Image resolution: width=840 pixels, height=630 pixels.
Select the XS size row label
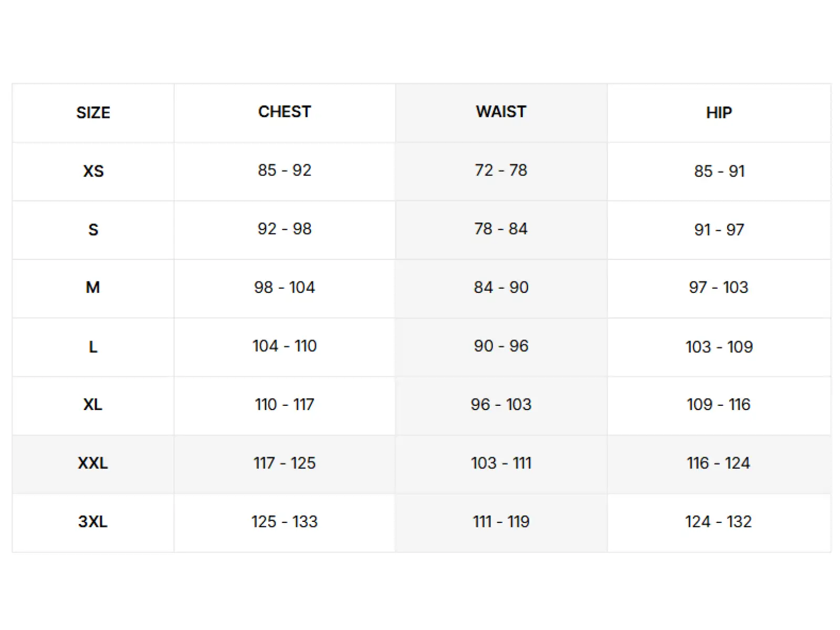93,171
